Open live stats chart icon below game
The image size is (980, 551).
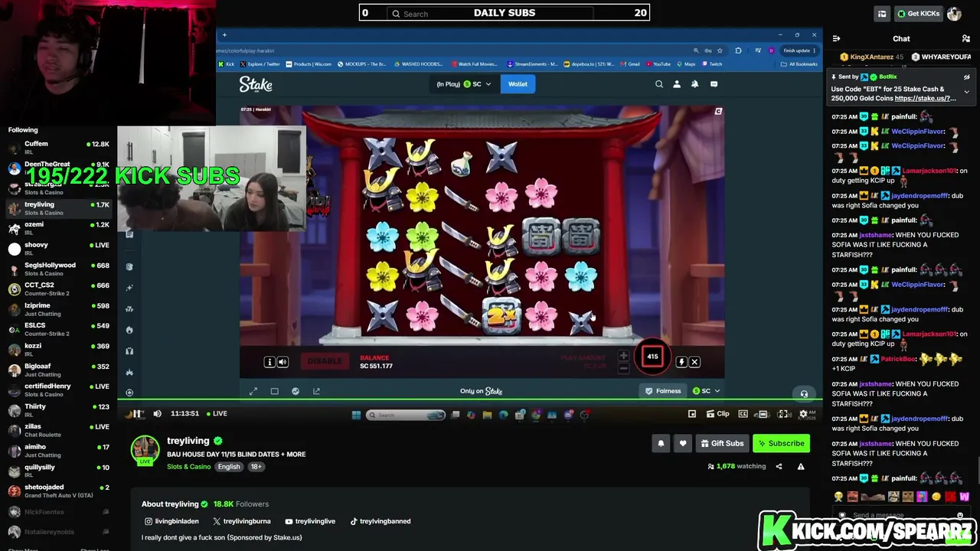point(296,391)
